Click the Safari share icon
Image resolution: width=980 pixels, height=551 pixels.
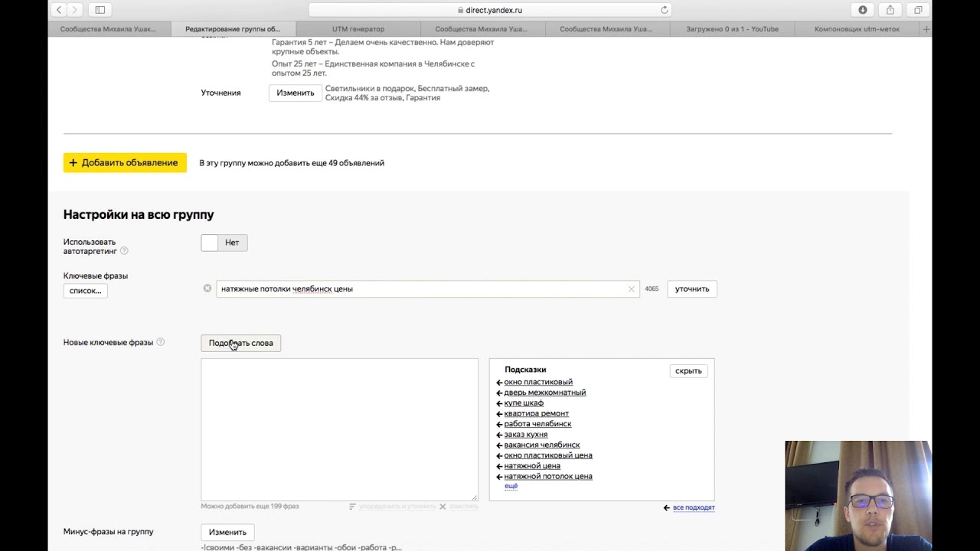890,10
